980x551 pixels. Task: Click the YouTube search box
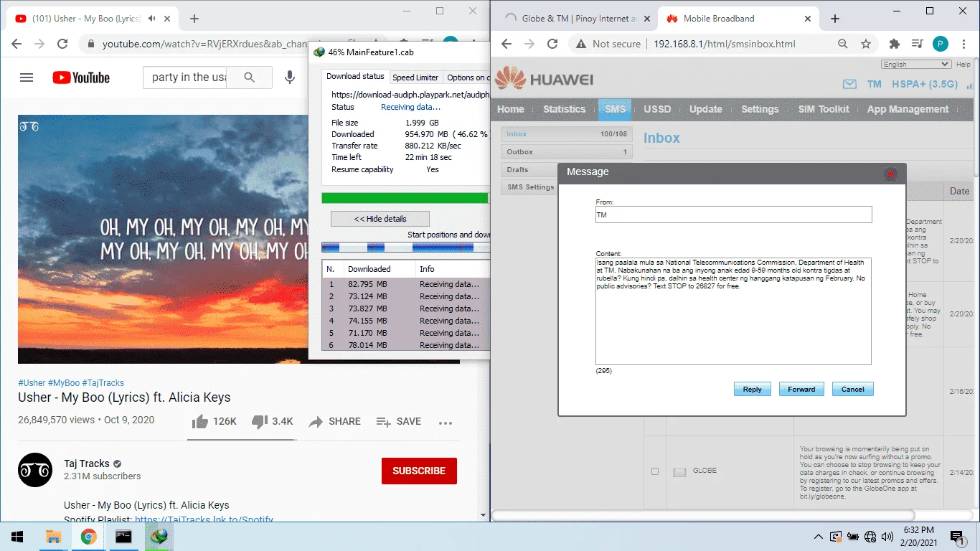(185, 77)
